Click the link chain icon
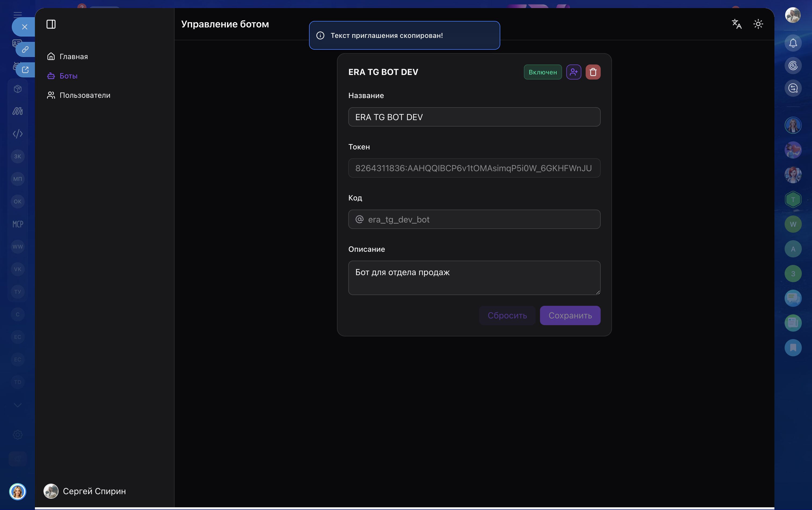 click(25, 50)
